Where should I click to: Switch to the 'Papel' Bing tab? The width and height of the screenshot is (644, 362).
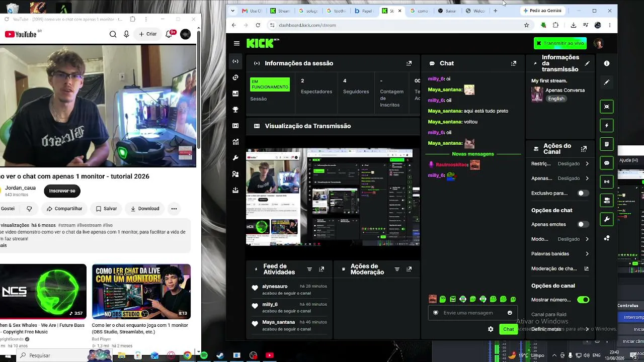click(x=364, y=11)
